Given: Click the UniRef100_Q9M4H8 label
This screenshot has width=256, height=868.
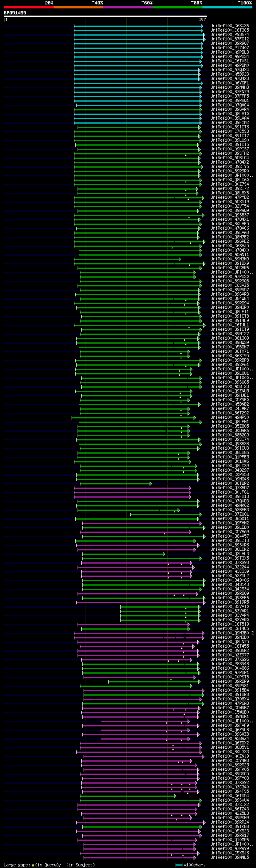Looking at the screenshot, I should [x=230, y=88].
